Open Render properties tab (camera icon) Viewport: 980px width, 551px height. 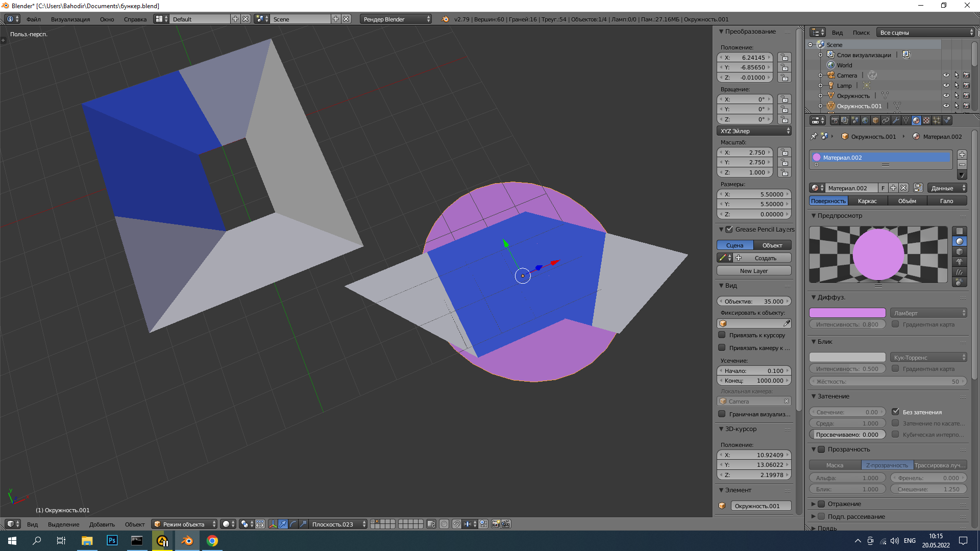(835, 120)
